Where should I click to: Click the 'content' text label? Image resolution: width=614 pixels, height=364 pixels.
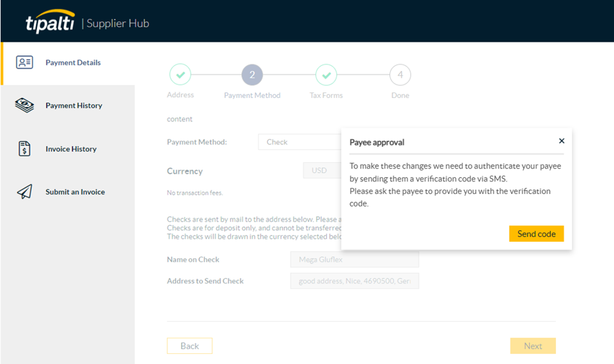coord(179,119)
